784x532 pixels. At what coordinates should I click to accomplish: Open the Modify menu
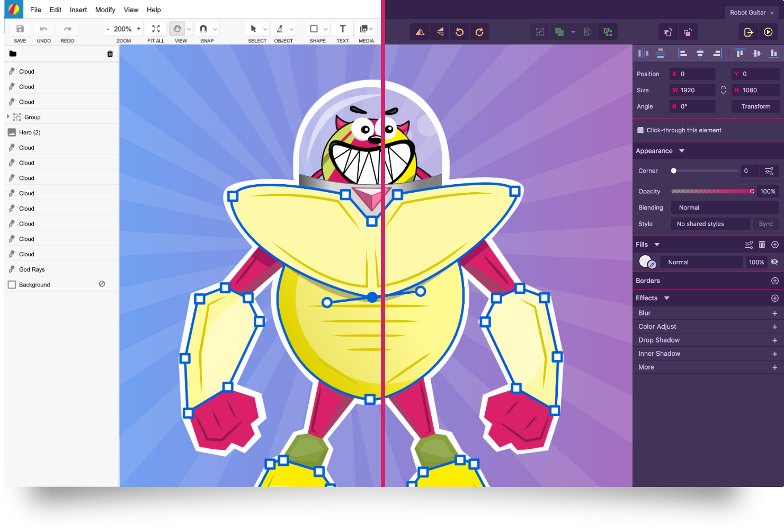[105, 10]
